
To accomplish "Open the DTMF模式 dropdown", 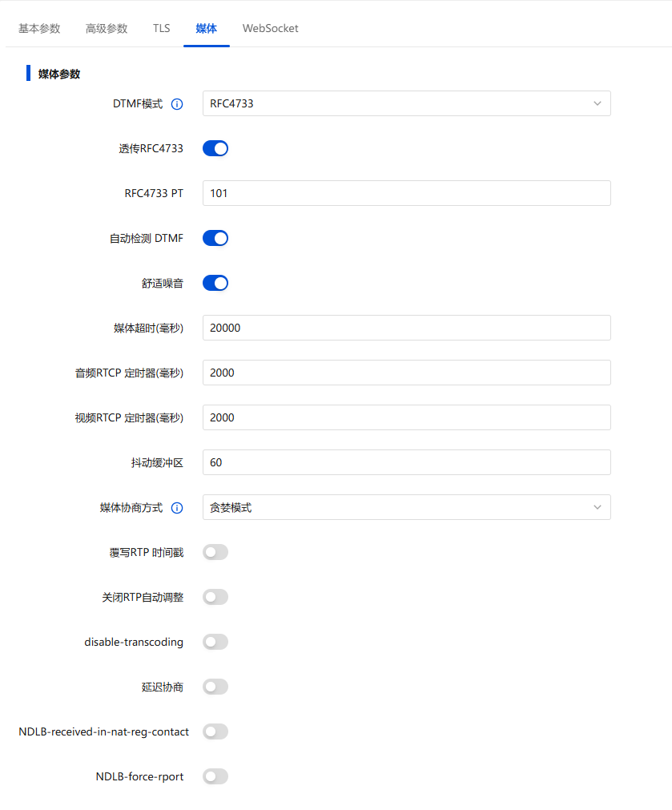I will pyautogui.click(x=405, y=103).
